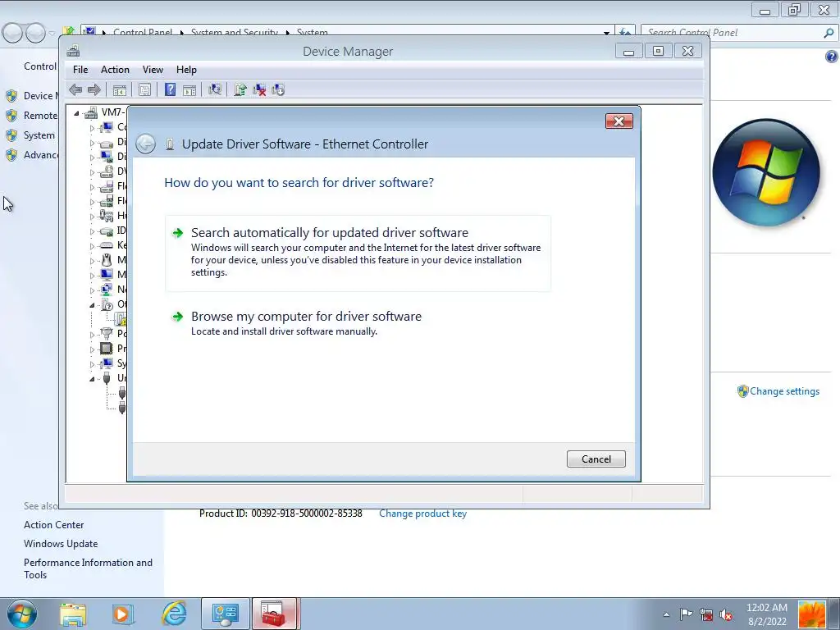Screen dimensions: 840x630
Task: Expand the System devices category triangle
Action: point(92,364)
